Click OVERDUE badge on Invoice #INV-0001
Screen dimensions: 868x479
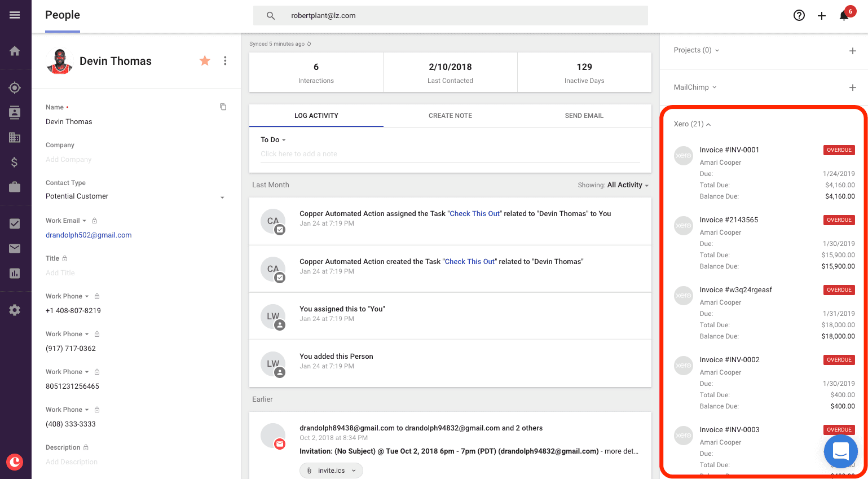[x=839, y=150]
